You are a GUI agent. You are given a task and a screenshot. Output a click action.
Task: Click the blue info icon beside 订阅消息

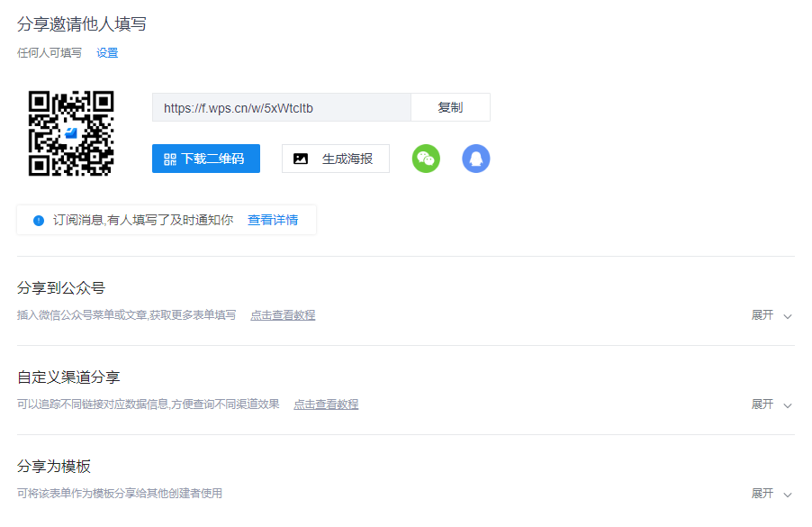point(39,221)
